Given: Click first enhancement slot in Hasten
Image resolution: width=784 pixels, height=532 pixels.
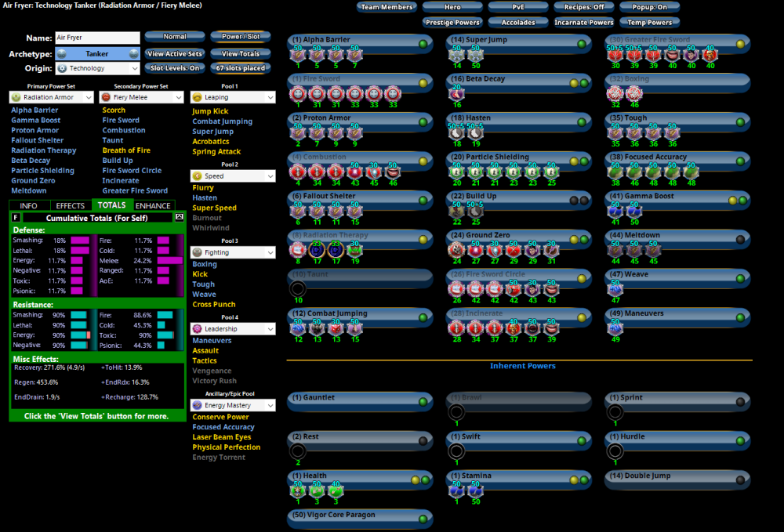Looking at the screenshot, I should [x=456, y=133].
